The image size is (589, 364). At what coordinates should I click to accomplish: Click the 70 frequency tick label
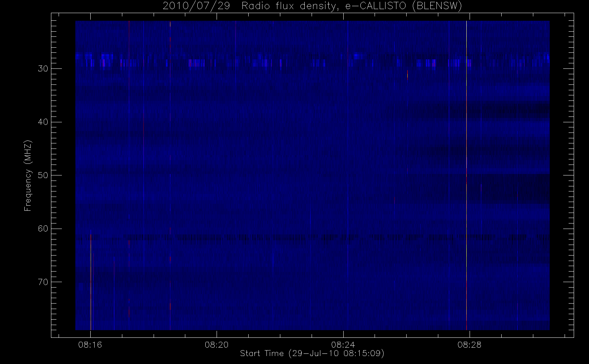pyautogui.click(x=43, y=282)
